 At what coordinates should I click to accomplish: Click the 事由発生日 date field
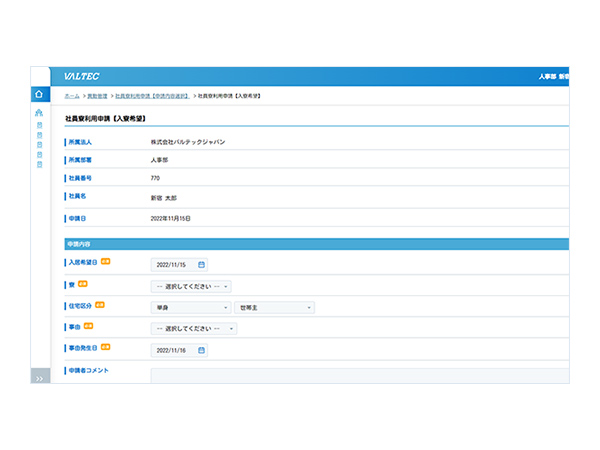(174, 350)
